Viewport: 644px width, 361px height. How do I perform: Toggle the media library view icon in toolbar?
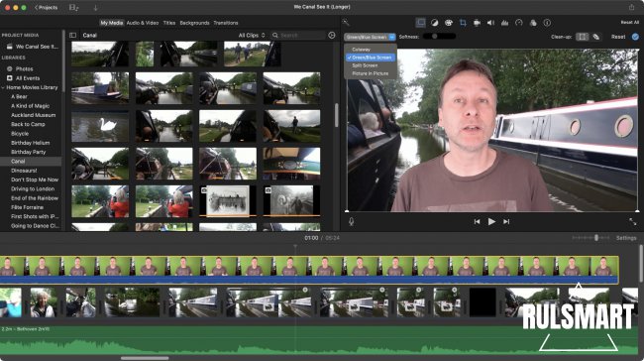(73, 7)
